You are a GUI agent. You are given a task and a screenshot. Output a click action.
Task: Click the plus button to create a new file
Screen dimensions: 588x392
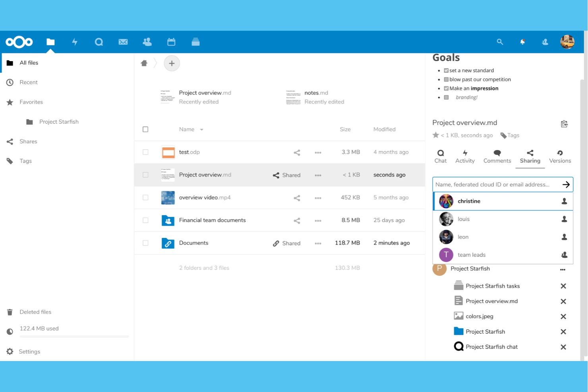pyautogui.click(x=172, y=63)
